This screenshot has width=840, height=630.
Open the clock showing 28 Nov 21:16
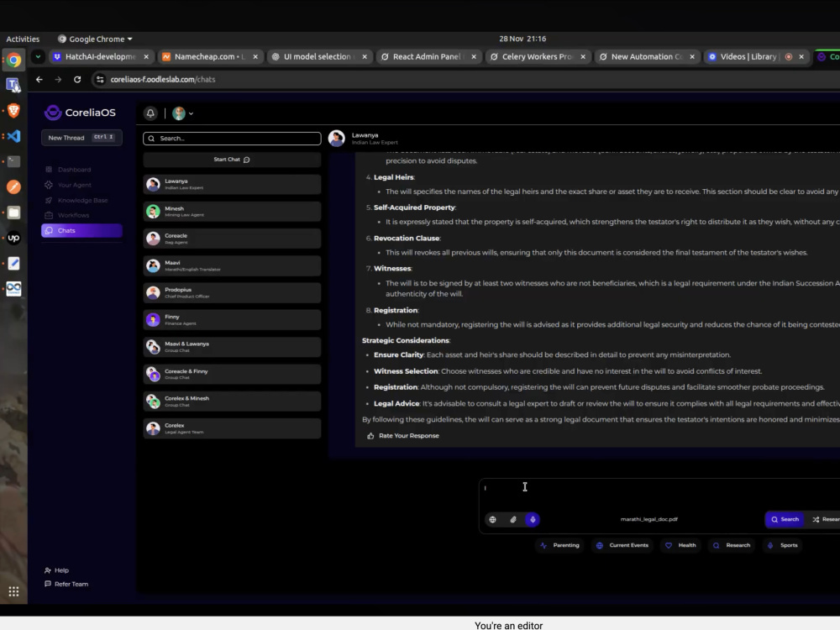pos(522,39)
